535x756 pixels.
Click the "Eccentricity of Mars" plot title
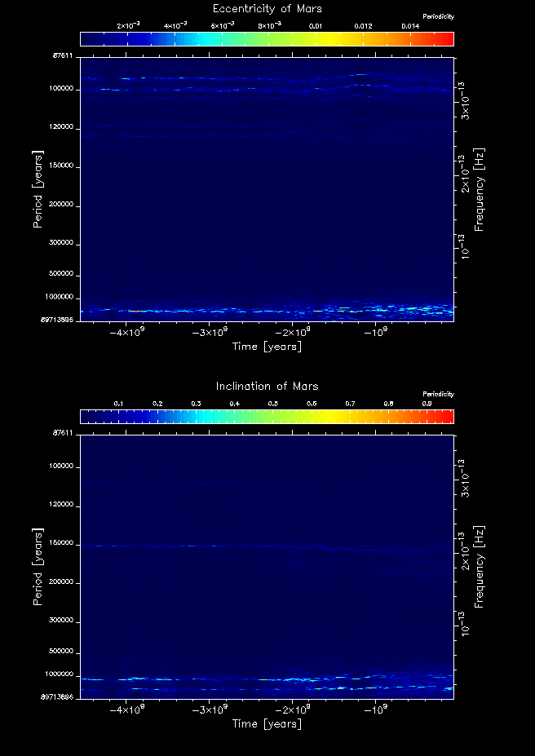point(267,8)
